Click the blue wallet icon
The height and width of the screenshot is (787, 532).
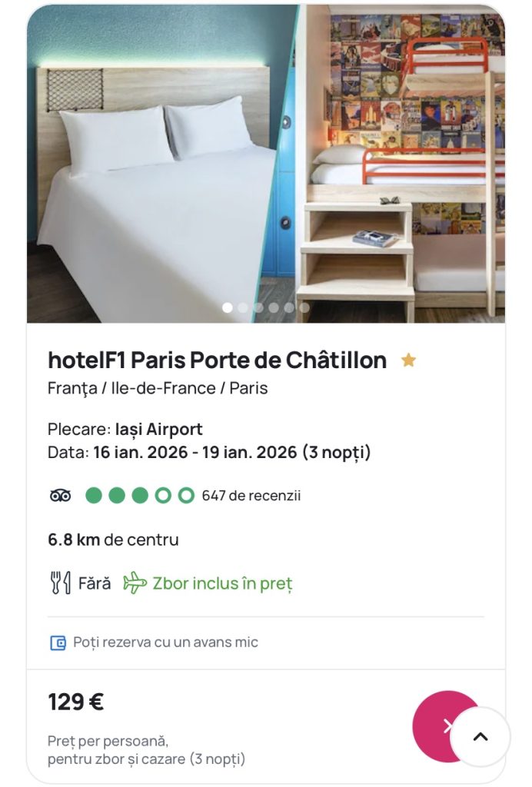pyautogui.click(x=58, y=643)
